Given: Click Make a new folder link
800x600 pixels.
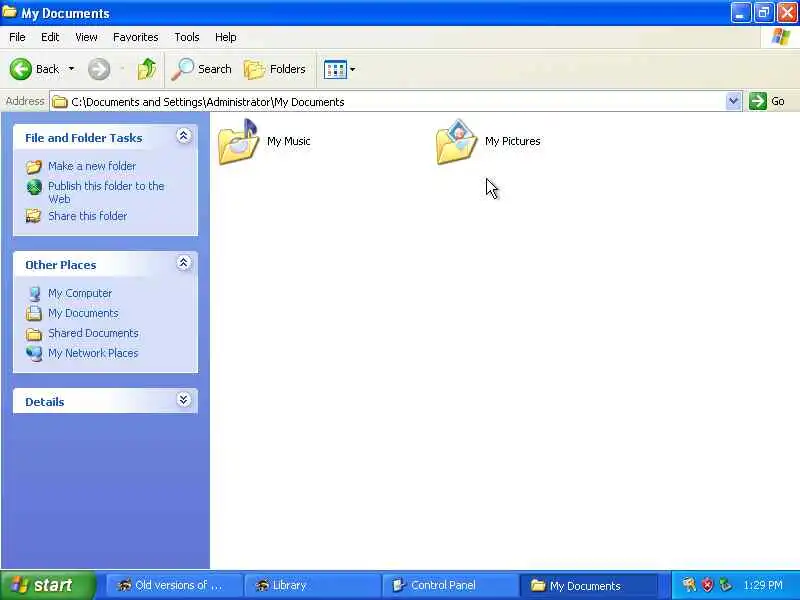Looking at the screenshot, I should pyautogui.click(x=92, y=166).
